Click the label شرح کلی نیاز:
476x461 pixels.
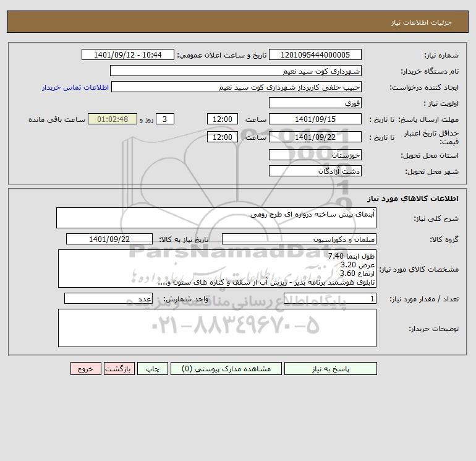tap(436, 218)
